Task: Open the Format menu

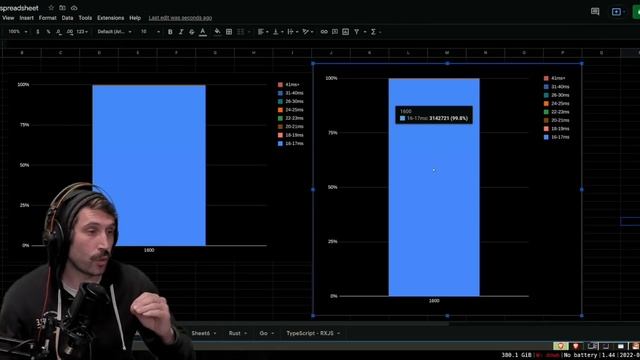Action: point(47,18)
